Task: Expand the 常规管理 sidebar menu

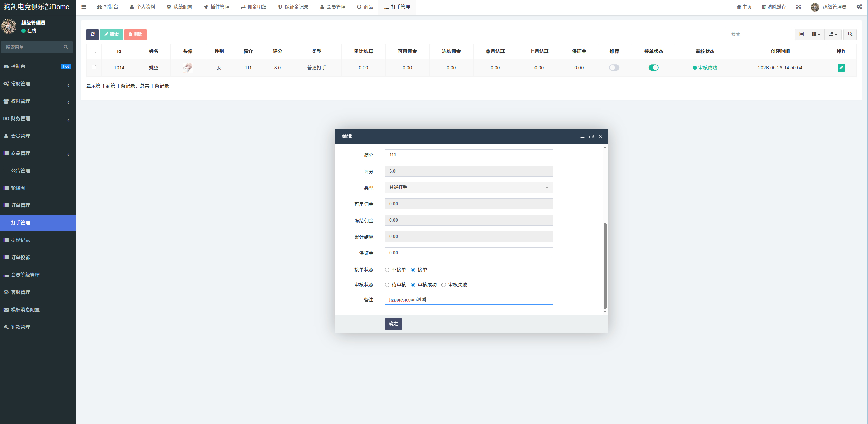Action: coord(38,84)
